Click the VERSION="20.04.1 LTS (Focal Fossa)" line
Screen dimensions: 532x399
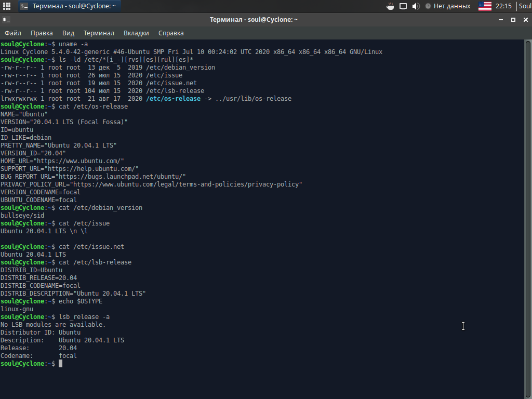64,122
